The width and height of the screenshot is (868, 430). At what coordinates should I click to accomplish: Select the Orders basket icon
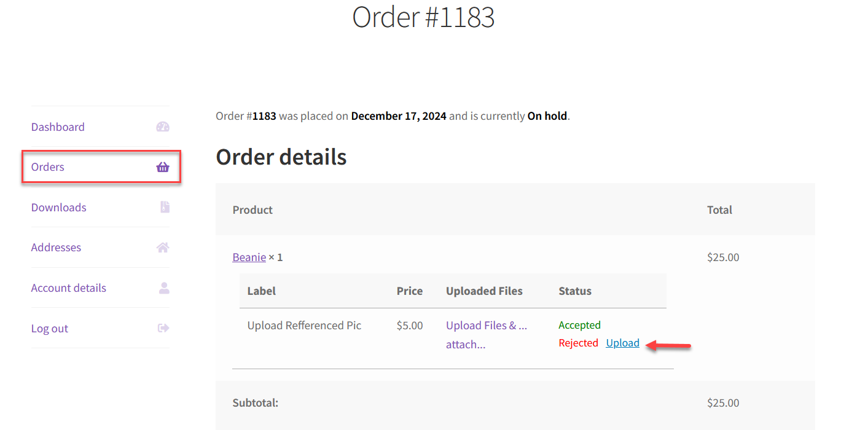point(162,166)
